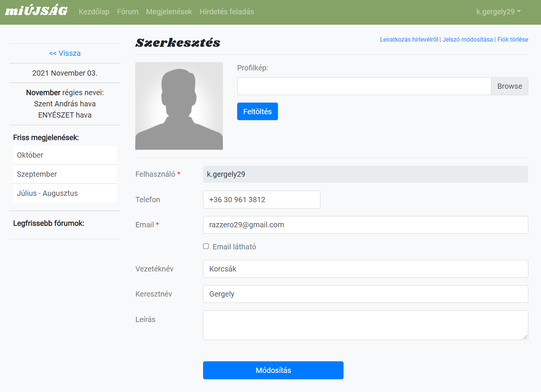Click Leiratkozás hírlevélről link
Viewport: 541px width, 392px height.
click(409, 39)
